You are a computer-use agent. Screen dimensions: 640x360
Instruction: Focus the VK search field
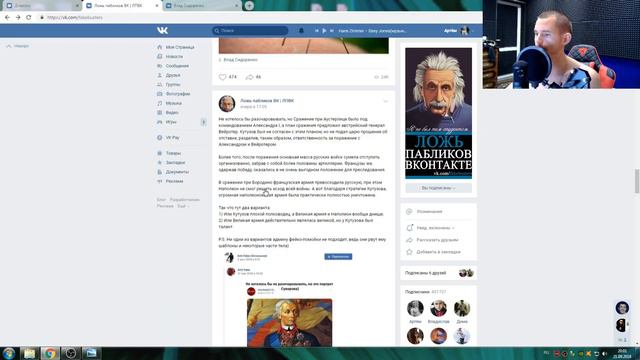[250, 31]
